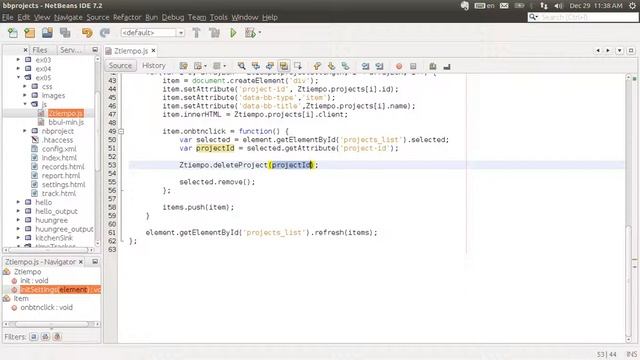This screenshot has height=360, width=640.
Task: Switch to the Services tab
Action: tap(70, 50)
